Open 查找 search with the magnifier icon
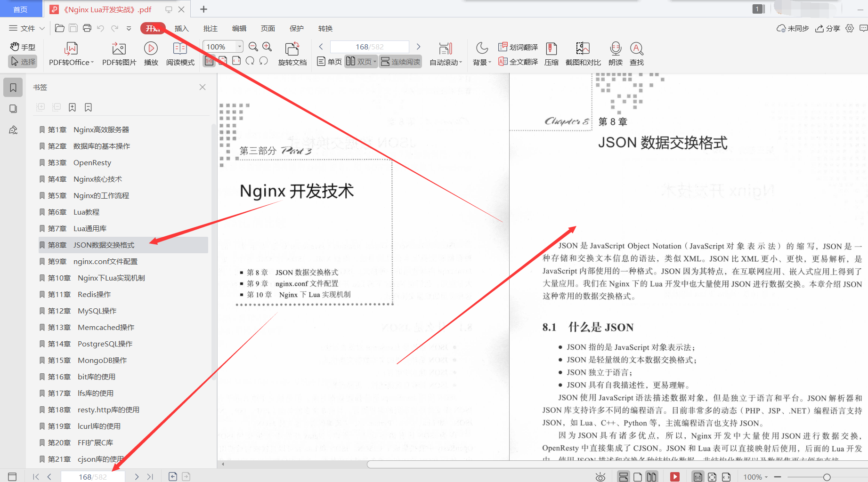The width and height of the screenshot is (868, 482). pos(637,53)
